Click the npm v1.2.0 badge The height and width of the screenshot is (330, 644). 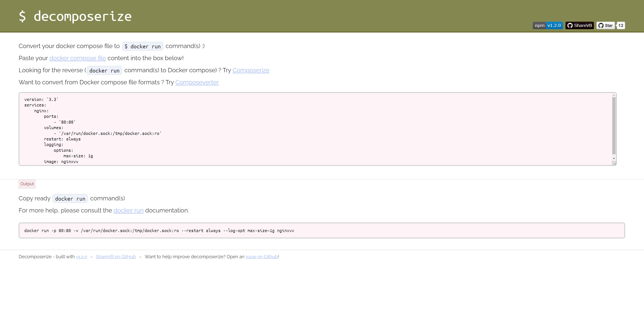click(x=548, y=25)
